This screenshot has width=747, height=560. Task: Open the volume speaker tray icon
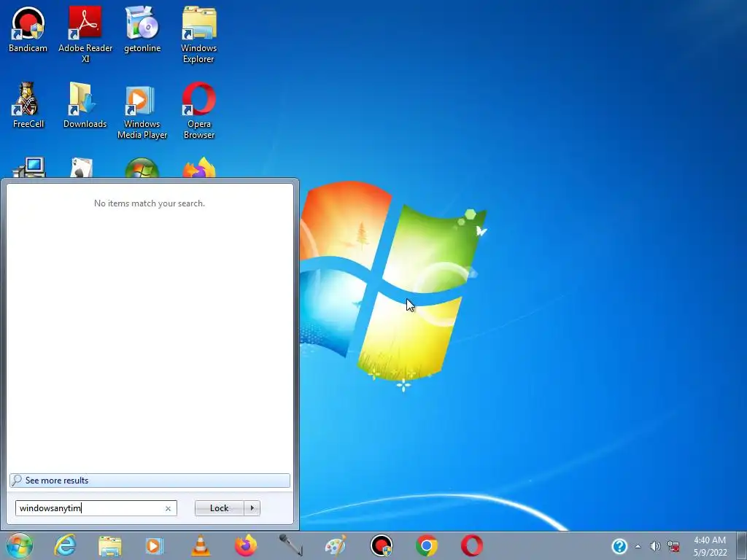[655, 546]
